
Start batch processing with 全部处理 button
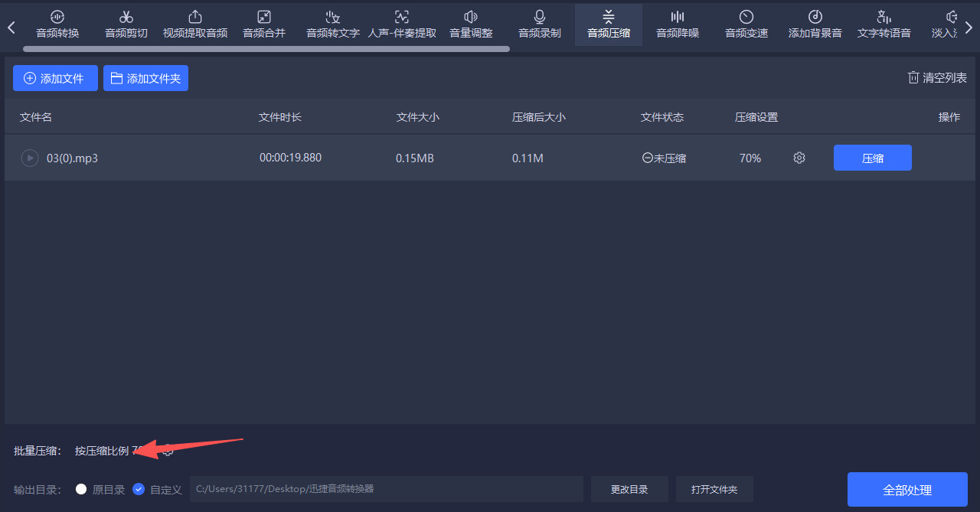click(x=907, y=489)
